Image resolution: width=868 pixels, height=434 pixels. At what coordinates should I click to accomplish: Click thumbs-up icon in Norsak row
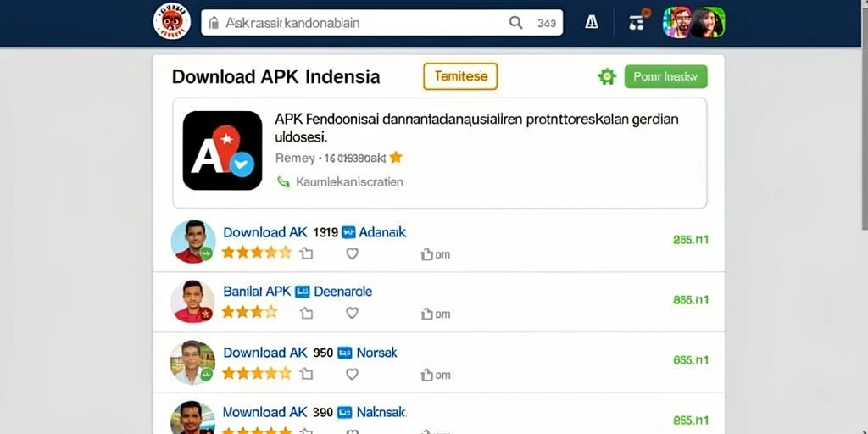tap(427, 375)
